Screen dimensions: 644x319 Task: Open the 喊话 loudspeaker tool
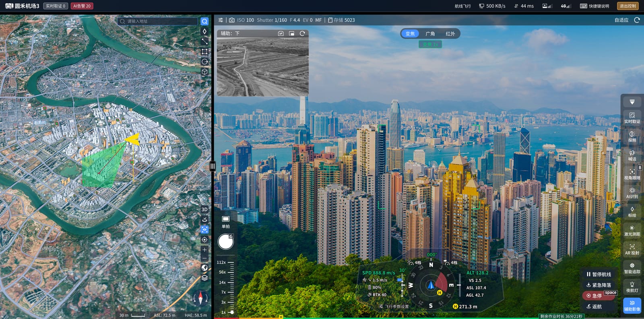[632, 156]
